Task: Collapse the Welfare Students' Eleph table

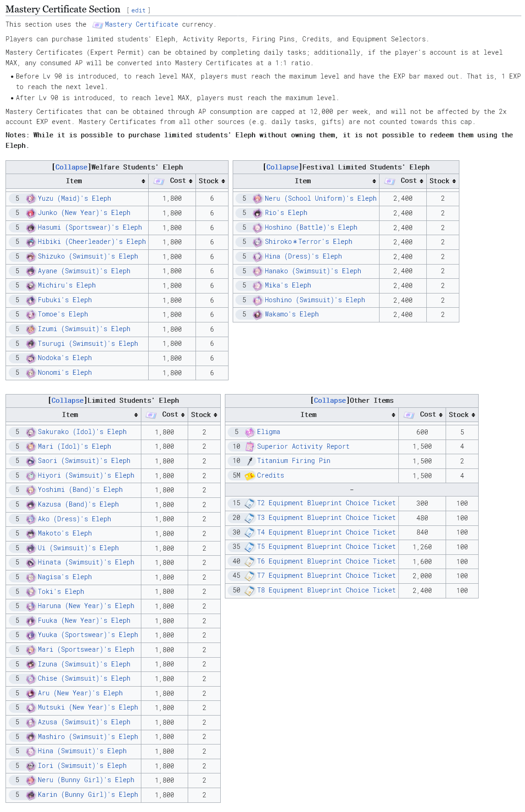Action: coord(71,167)
